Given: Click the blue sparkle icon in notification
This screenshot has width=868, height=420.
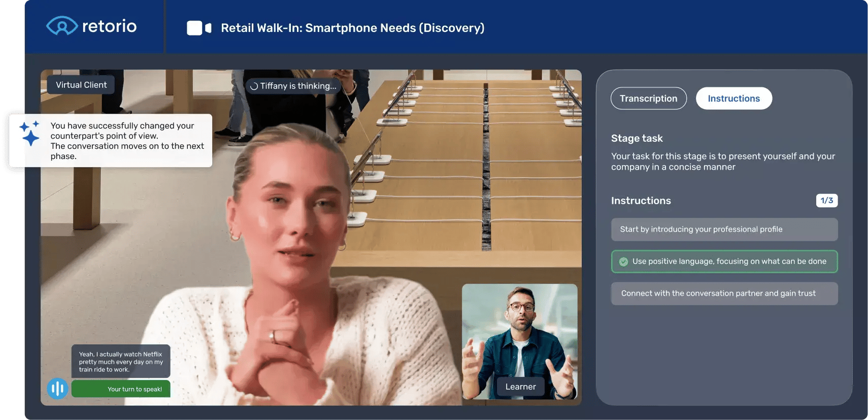Looking at the screenshot, I should point(29,133).
